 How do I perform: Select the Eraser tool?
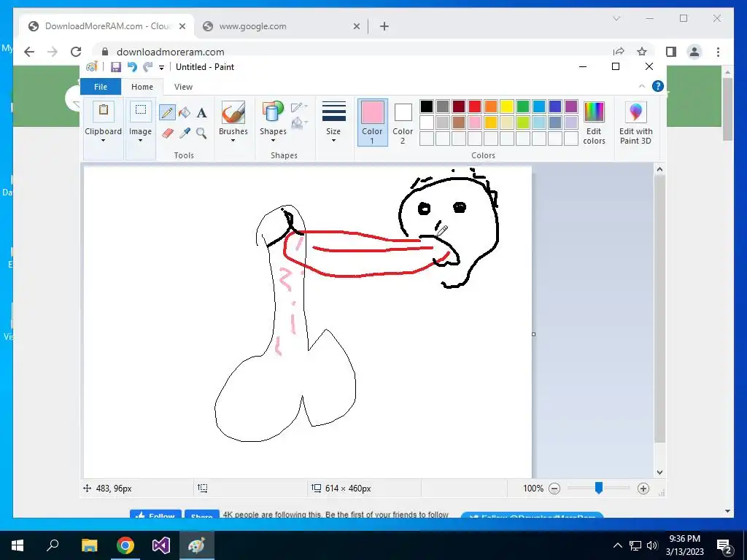point(167,133)
